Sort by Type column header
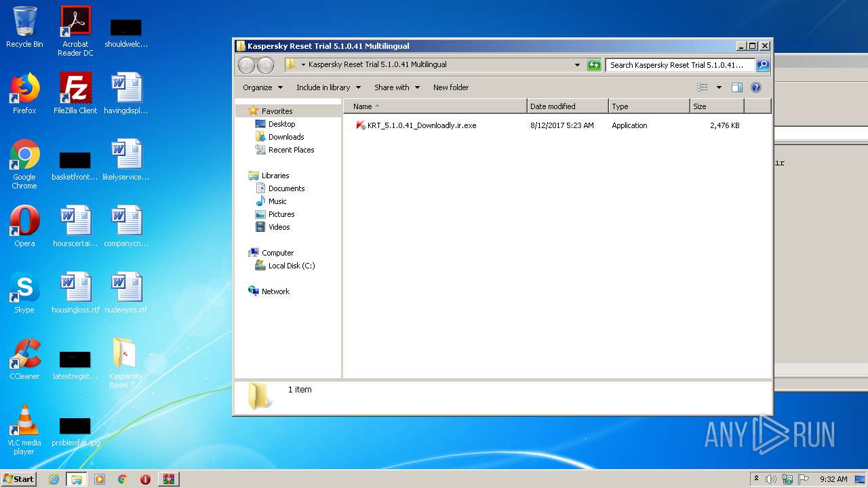 pyautogui.click(x=649, y=106)
